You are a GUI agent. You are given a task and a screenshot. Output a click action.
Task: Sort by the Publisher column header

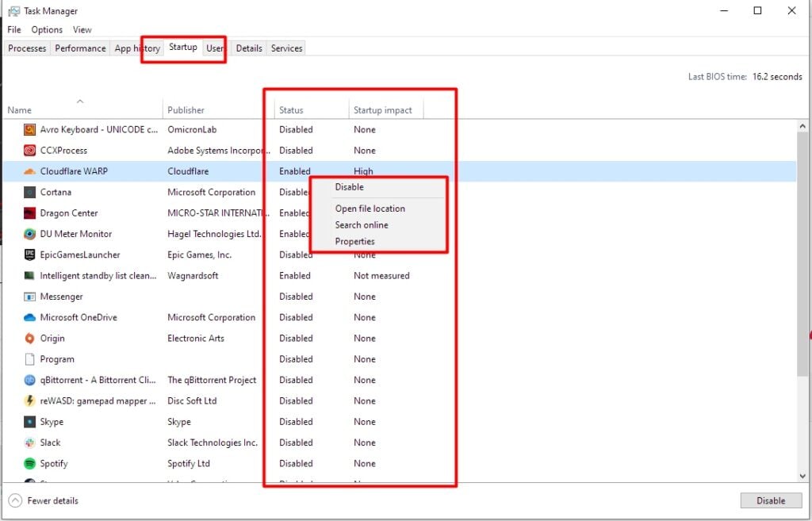(x=218, y=109)
